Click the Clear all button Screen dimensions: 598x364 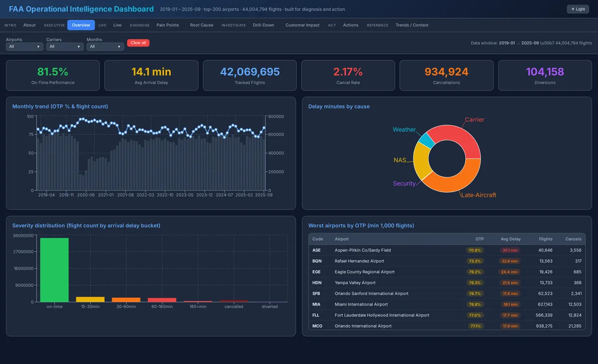click(138, 43)
